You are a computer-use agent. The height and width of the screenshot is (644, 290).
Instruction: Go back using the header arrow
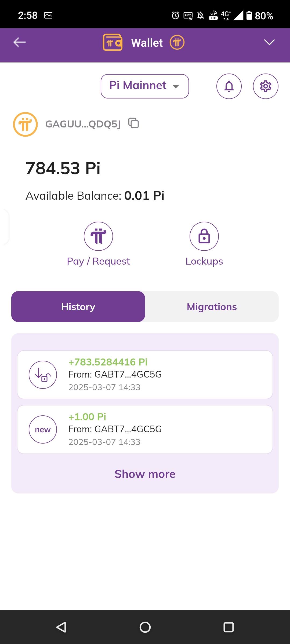[20, 42]
